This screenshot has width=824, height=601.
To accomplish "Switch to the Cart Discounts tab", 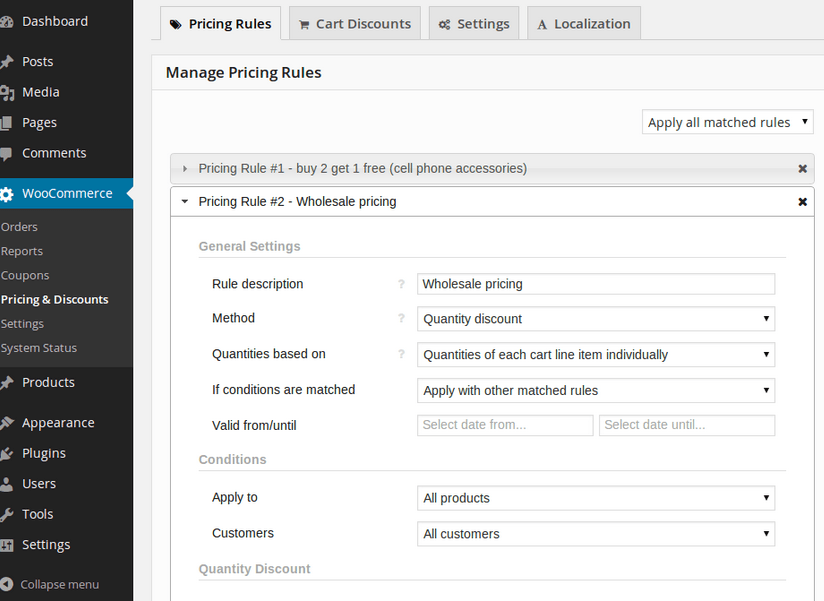I will click(x=355, y=24).
